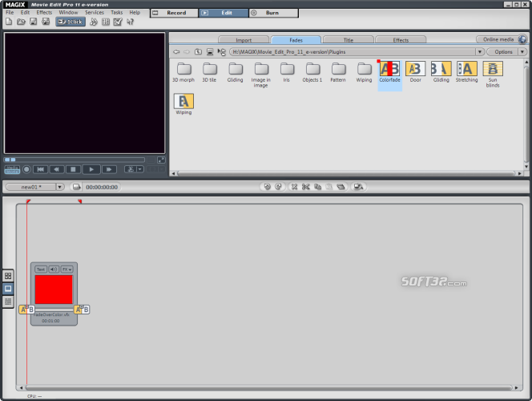
Task: Open the mixer grid toolbar icon
Action: point(106,22)
